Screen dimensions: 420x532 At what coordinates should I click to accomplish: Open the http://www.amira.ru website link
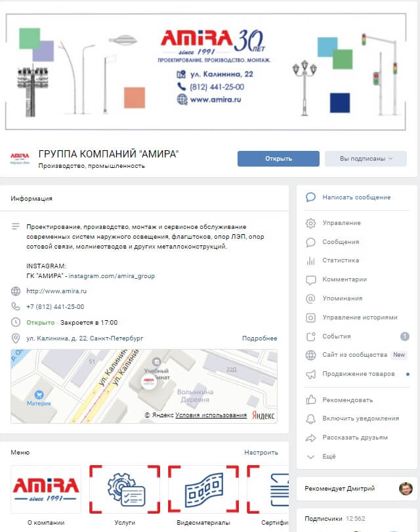pyautogui.click(x=56, y=291)
